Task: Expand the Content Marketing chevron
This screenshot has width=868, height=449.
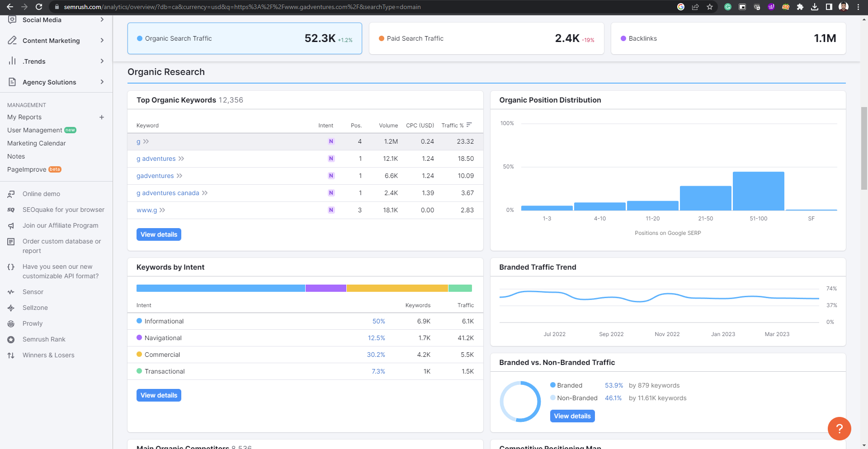Action: [x=102, y=40]
